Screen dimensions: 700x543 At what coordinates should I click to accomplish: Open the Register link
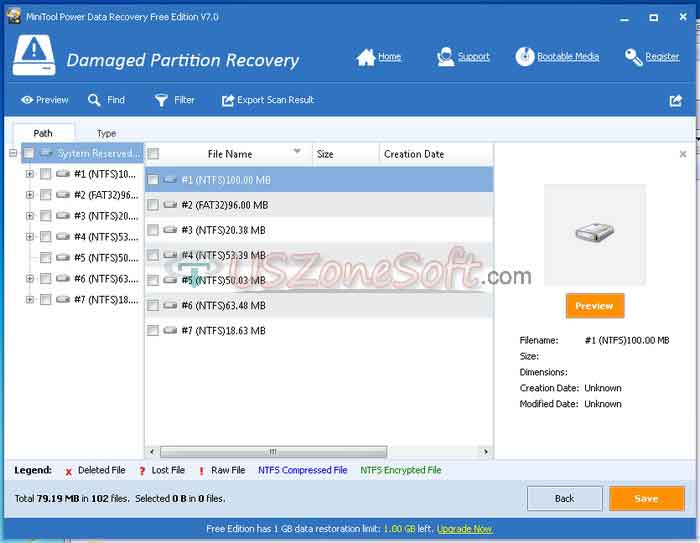click(662, 57)
